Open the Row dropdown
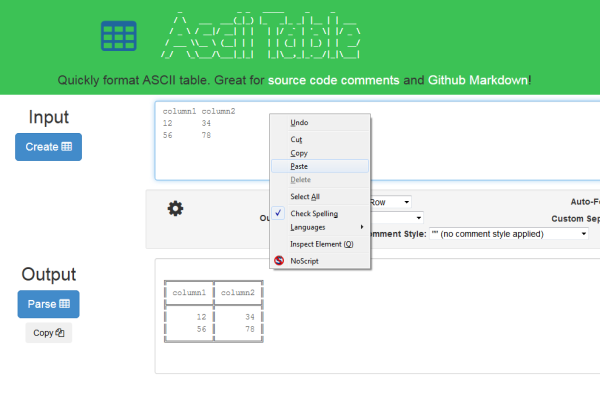The width and height of the screenshot is (600, 402). [390, 201]
